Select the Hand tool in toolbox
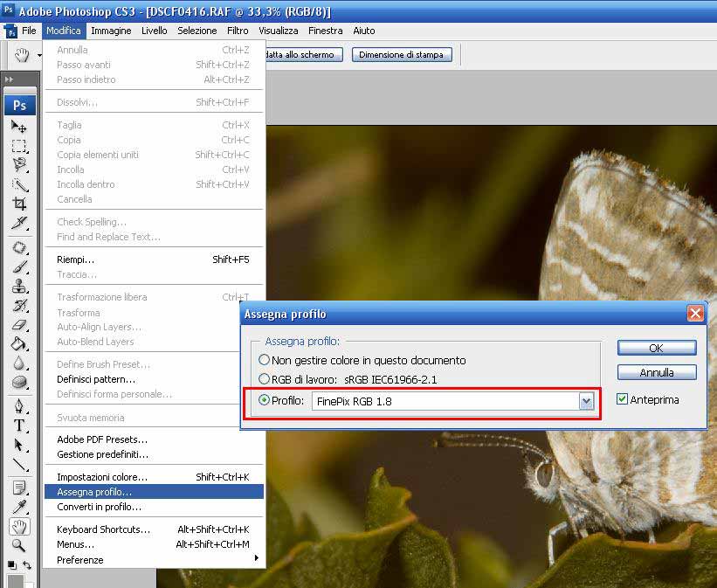 tap(19, 527)
